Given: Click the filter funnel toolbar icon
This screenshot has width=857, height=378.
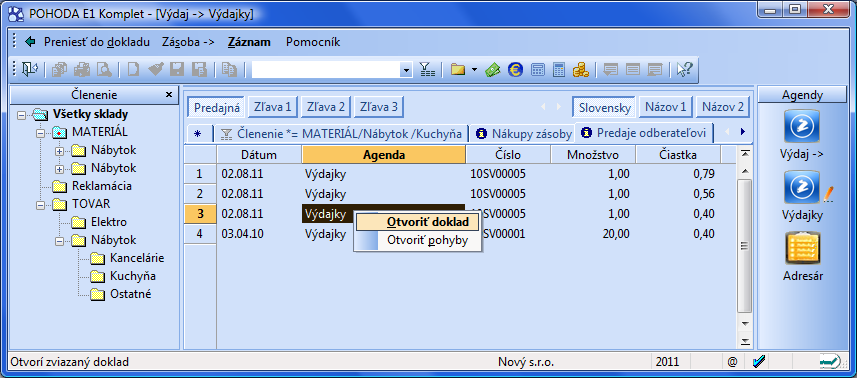Looking at the screenshot, I should (427, 69).
